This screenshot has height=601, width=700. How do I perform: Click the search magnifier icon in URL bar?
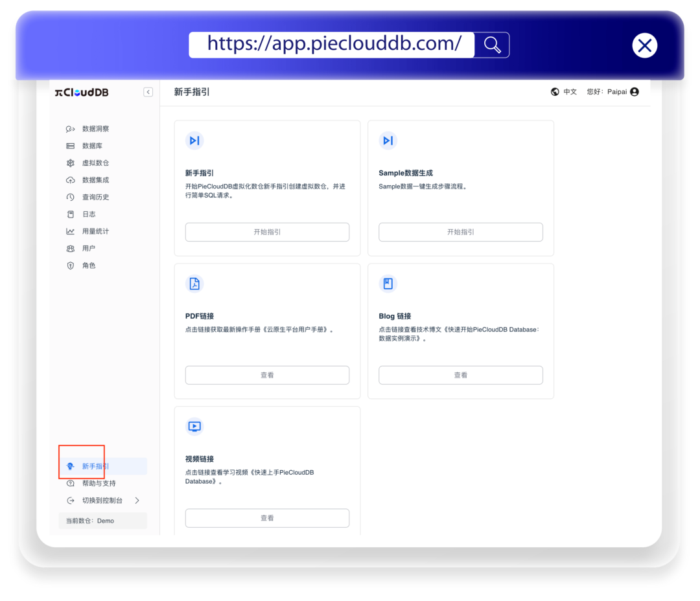click(x=491, y=45)
